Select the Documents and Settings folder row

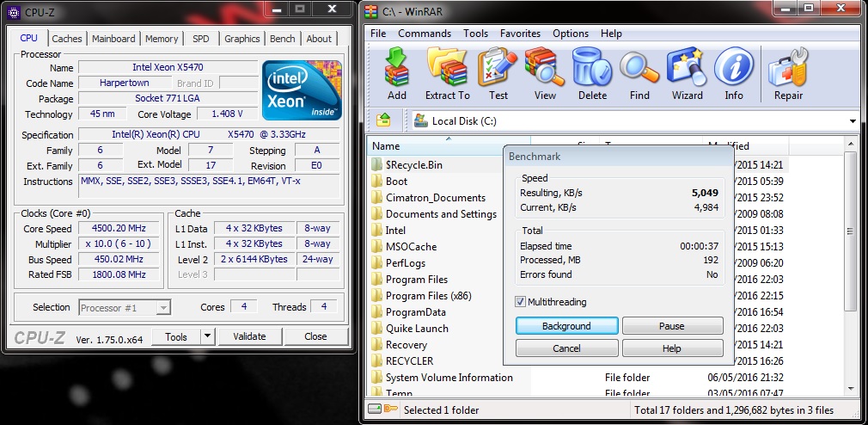[441, 214]
